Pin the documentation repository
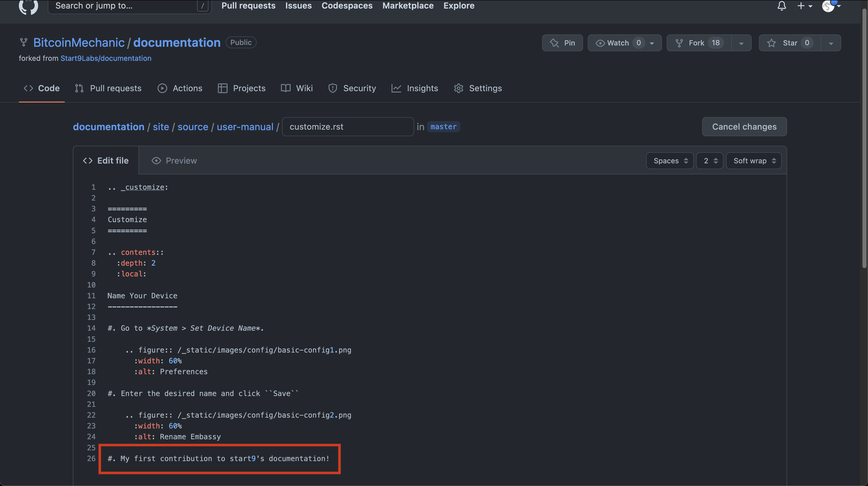 coord(562,43)
